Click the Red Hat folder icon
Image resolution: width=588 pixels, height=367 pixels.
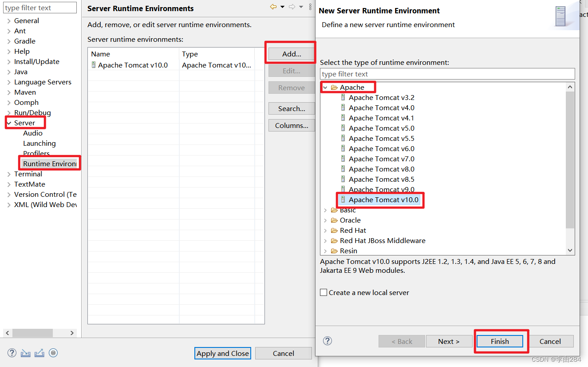coord(334,230)
